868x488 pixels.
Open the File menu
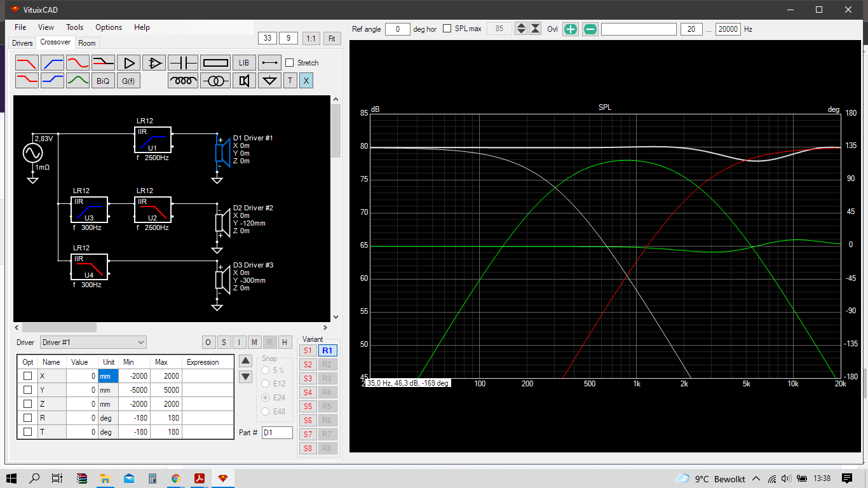click(20, 27)
